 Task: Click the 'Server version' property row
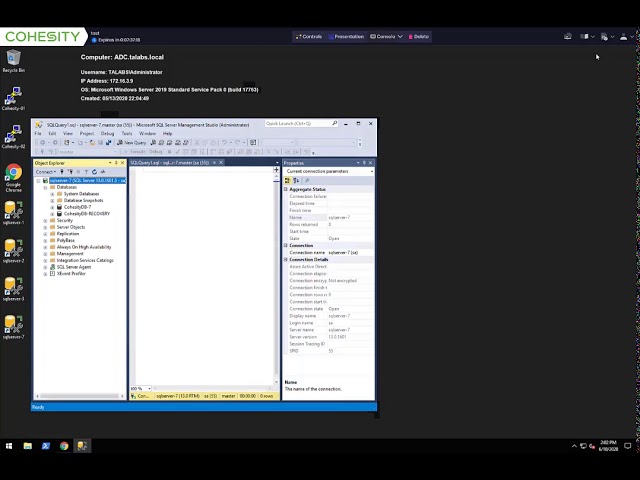click(329, 337)
